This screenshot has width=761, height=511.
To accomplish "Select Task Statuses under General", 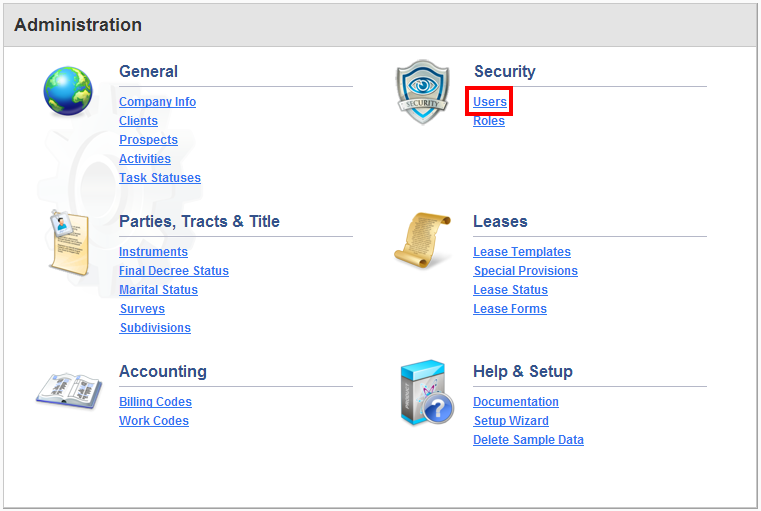I will tap(160, 178).
